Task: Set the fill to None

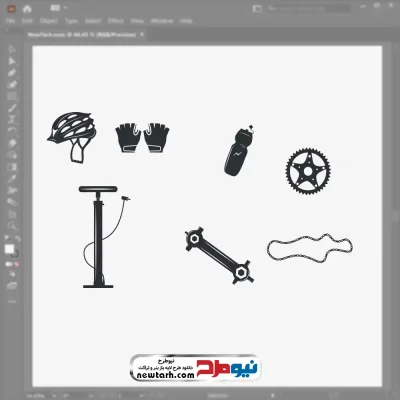Action: point(16,264)
